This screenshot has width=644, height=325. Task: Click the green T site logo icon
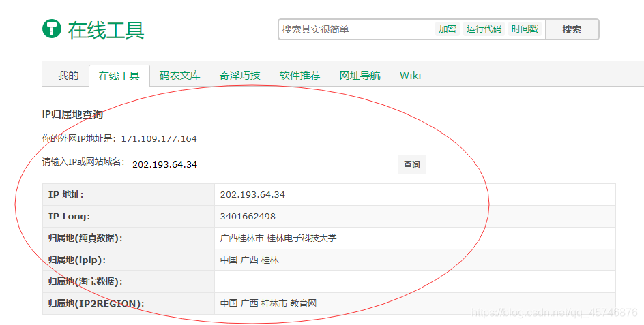point(52,29)
